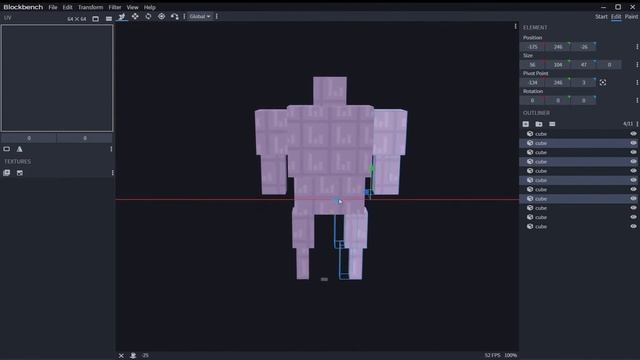Screen dimensions: 640x360
Task: Select the Resize tool four-arrow icon
Action: click(135, 16)
